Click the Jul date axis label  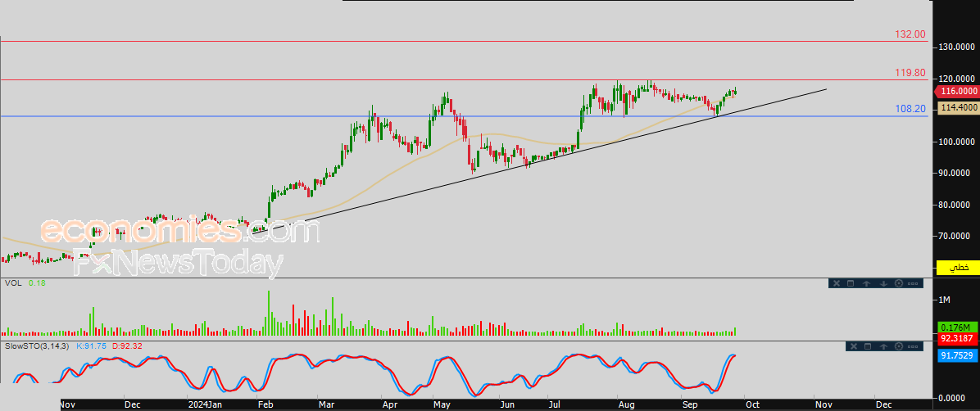pyautogui.click(x=555, y=404)
